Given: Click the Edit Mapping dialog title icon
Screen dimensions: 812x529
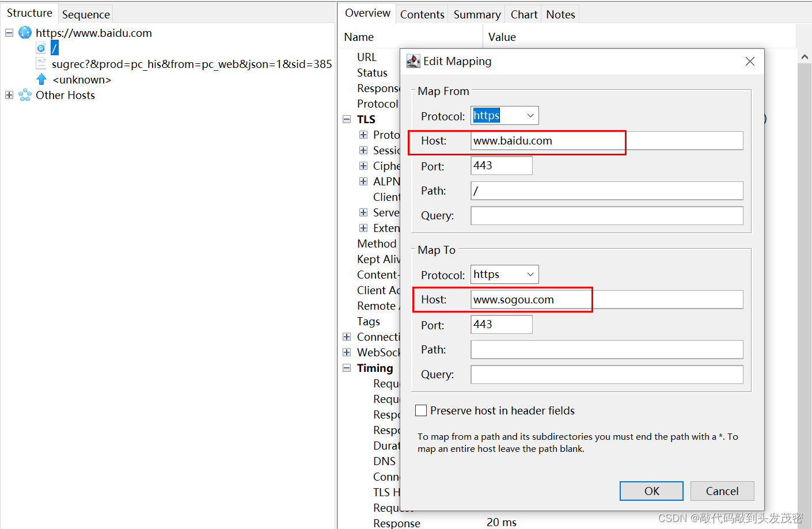Looking at the screenshot, I should tap(413, 61).
